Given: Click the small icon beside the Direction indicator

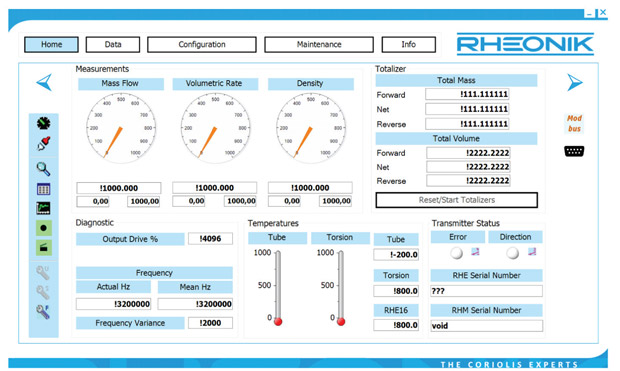Looking at the screenshot, I should [532, 252].
